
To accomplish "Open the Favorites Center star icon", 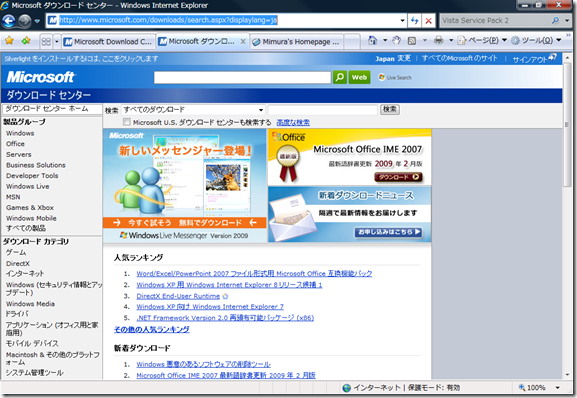I will (x=9, y=41).
